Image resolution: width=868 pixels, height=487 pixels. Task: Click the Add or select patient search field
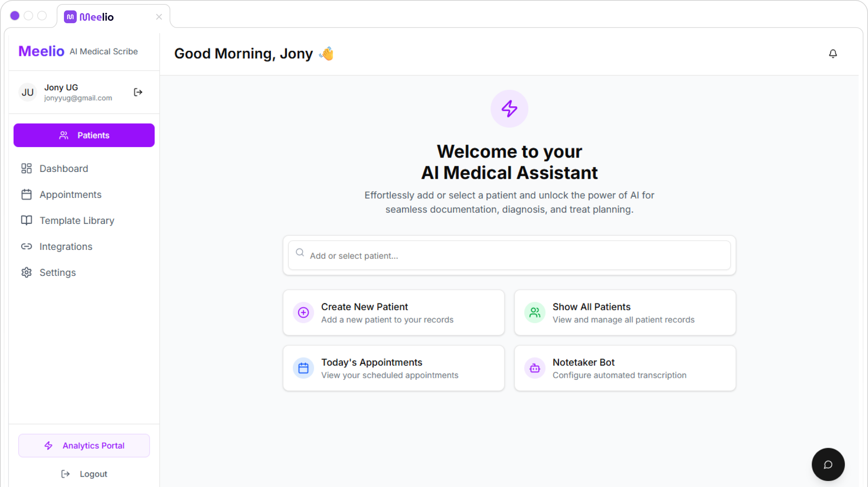[509, 255]
